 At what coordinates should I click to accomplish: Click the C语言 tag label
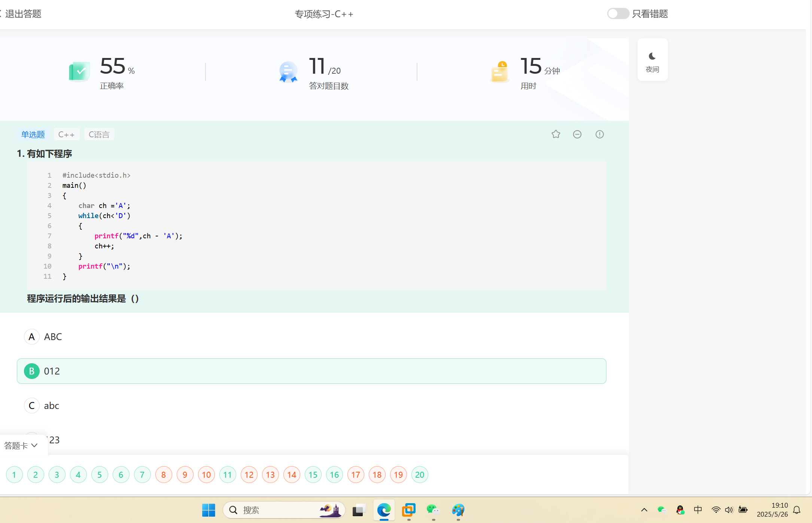99,134
